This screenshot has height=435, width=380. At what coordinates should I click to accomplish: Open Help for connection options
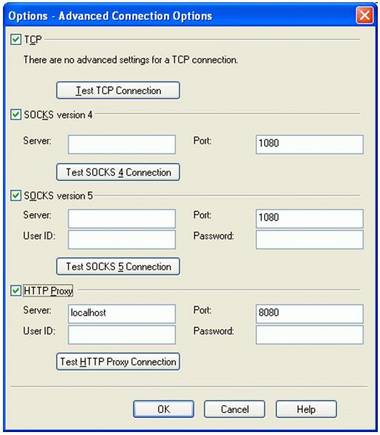coord(306,409)
